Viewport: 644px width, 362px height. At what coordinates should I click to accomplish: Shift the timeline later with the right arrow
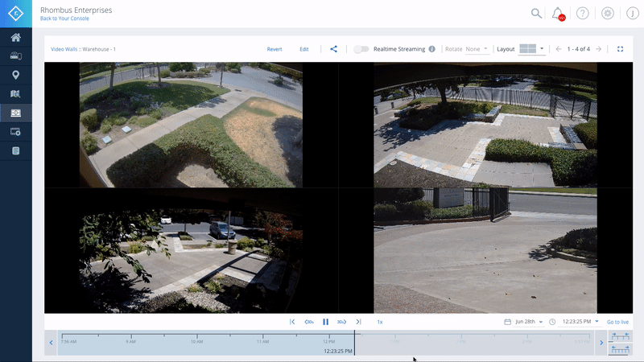[x=601, y=343]
